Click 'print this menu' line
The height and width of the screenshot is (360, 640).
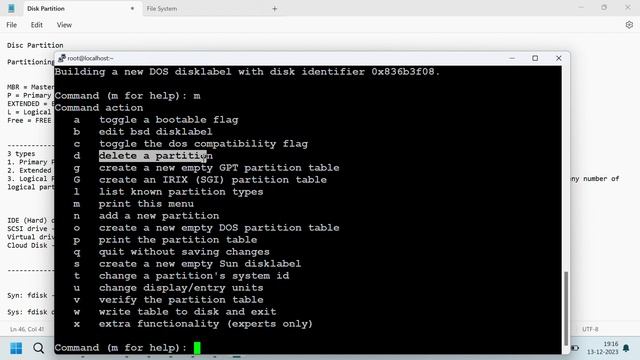tap(146, 204)
